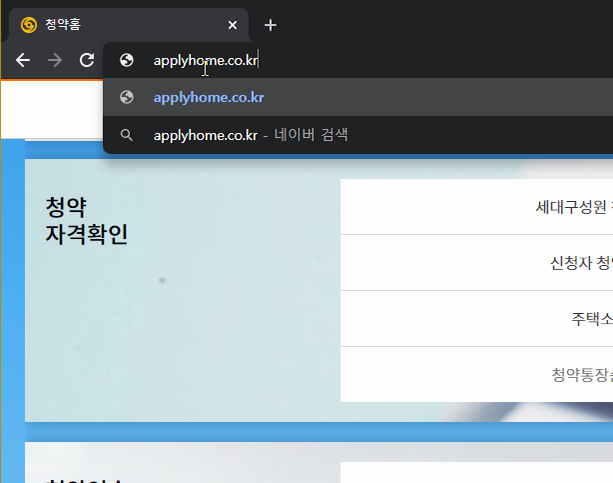Choose the applyhome.co.kr URL suggestion

358,97
